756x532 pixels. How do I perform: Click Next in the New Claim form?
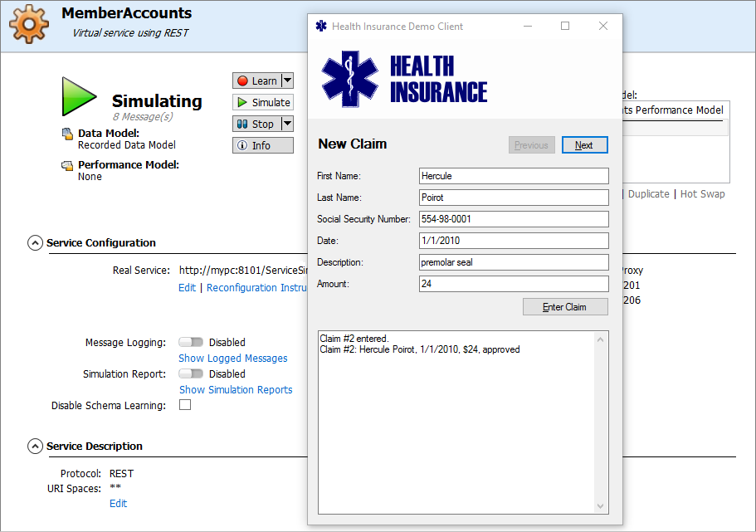584,145
